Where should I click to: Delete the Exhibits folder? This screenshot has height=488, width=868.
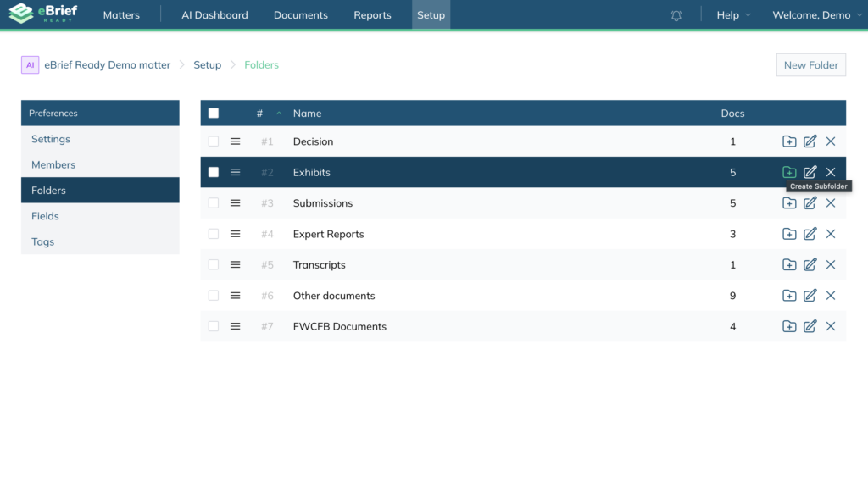(831, 172)
